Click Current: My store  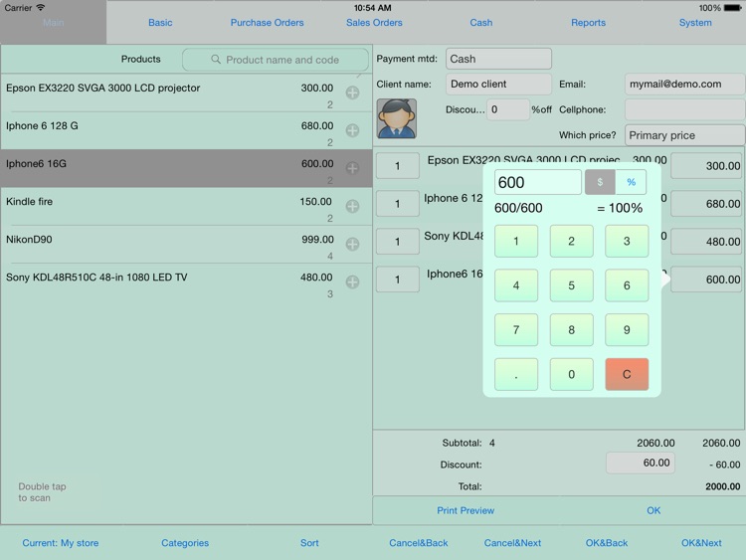[x=61, y=543]
